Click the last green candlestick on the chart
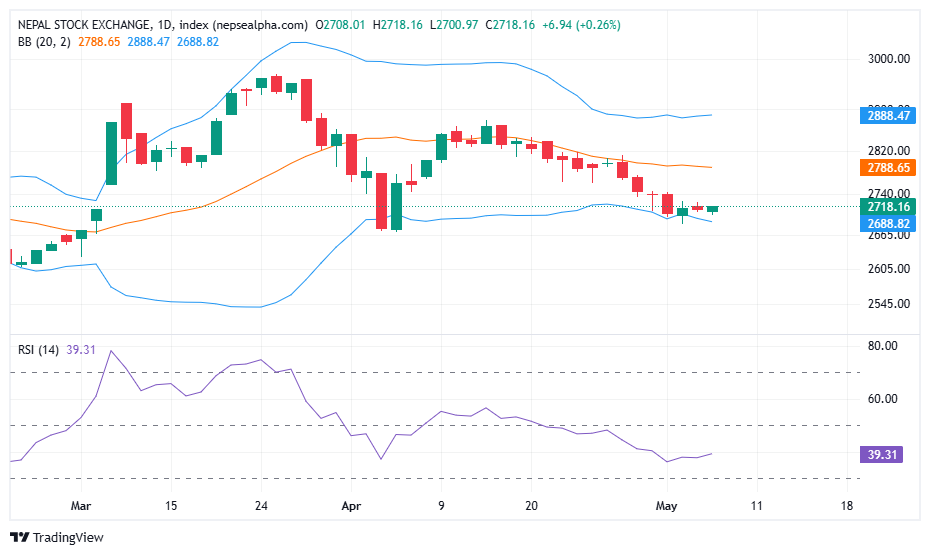The height and width of the screenshot is (555, 930). click(x=712, y=209)
